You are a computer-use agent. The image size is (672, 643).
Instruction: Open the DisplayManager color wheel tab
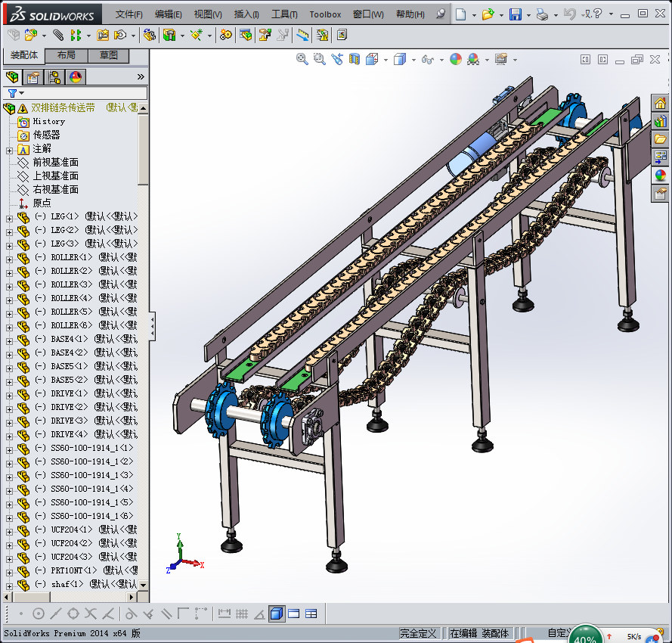pyautogui.click(x=76, y=78)
